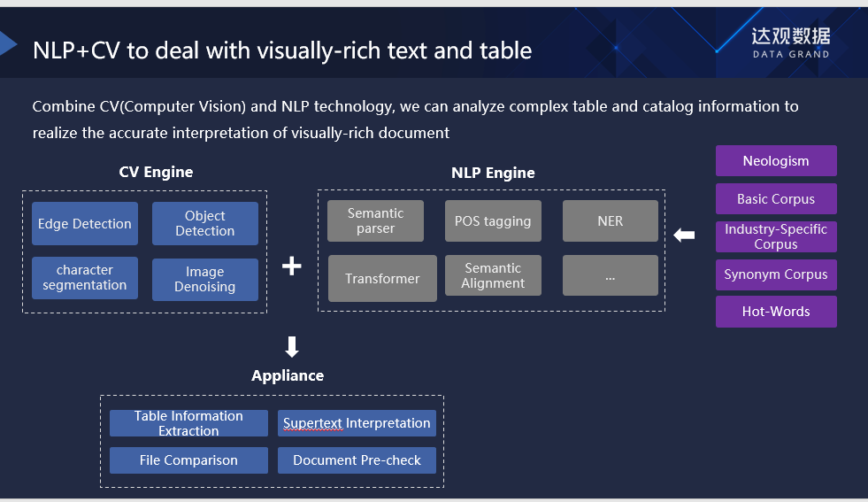Click the Table Information Extraction box
The width and height of the screenshot is (868, 502).
(188, 423)
